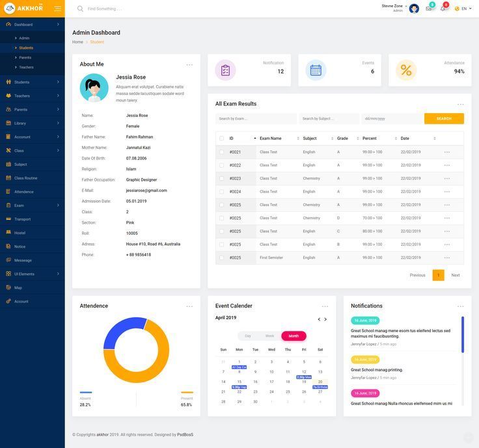Click the hamburger menu icon in header
This screenshot has width=479, height=448.
(58, 8)
